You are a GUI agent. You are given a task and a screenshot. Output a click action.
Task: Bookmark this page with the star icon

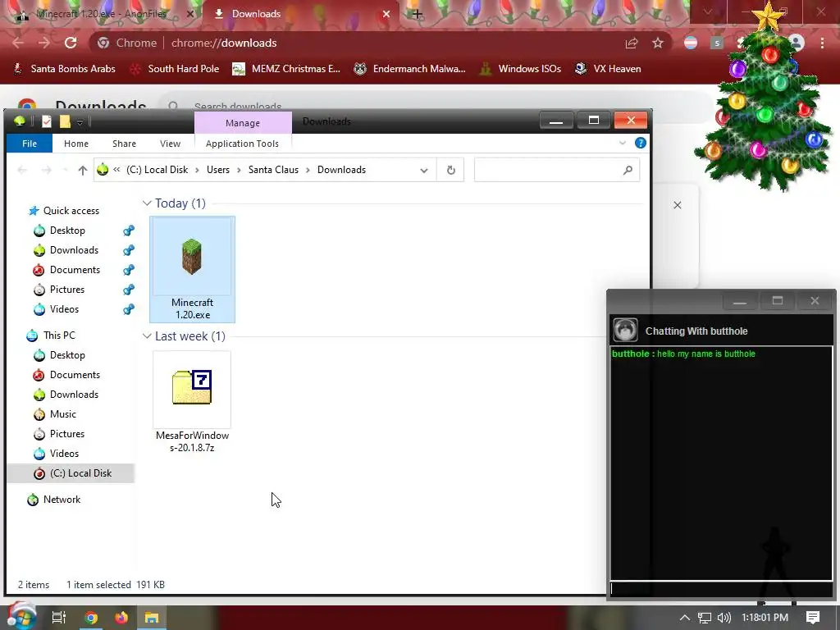point(658,43)
